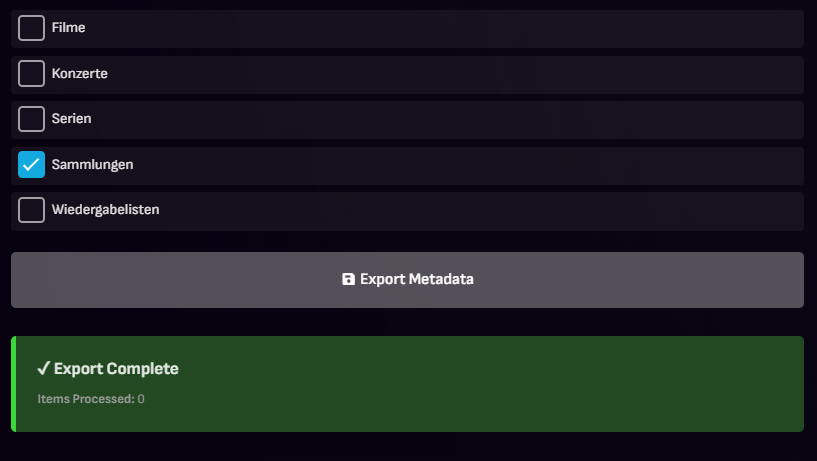Click the Export Metadata button
817x461 pixels.
pyautogui.click(x=407, y=280)
